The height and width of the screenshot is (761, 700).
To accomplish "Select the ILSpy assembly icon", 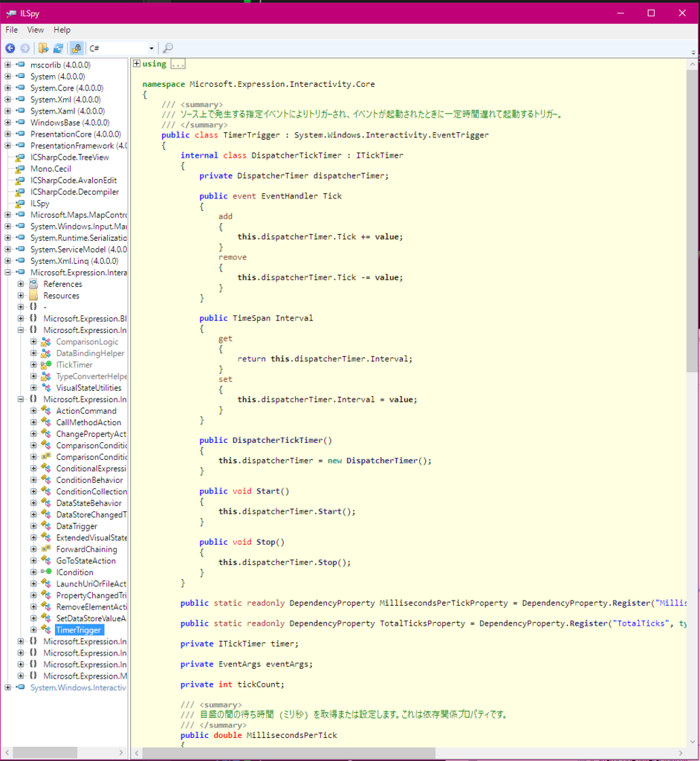I will click(x=20, y=204).
